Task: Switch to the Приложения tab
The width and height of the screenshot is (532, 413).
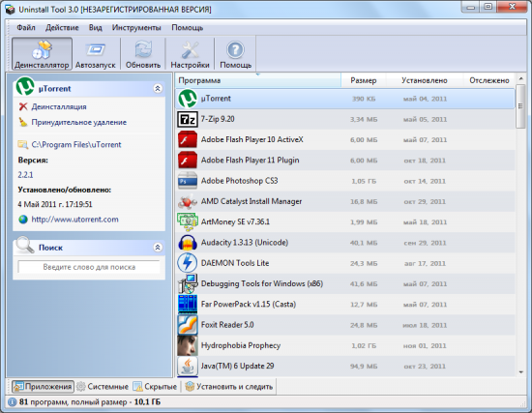Action: tap(44, 387)
